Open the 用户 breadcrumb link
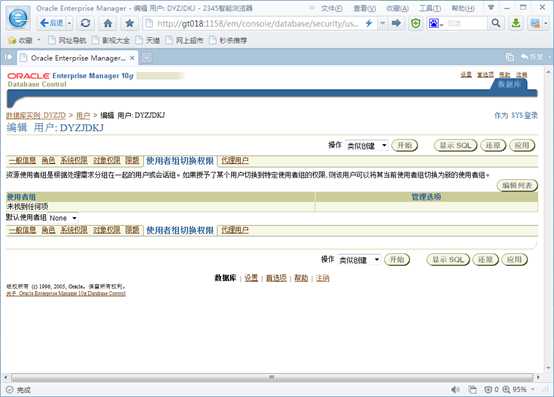The height and width of the screenshot is (397, 554). [83, 115]
